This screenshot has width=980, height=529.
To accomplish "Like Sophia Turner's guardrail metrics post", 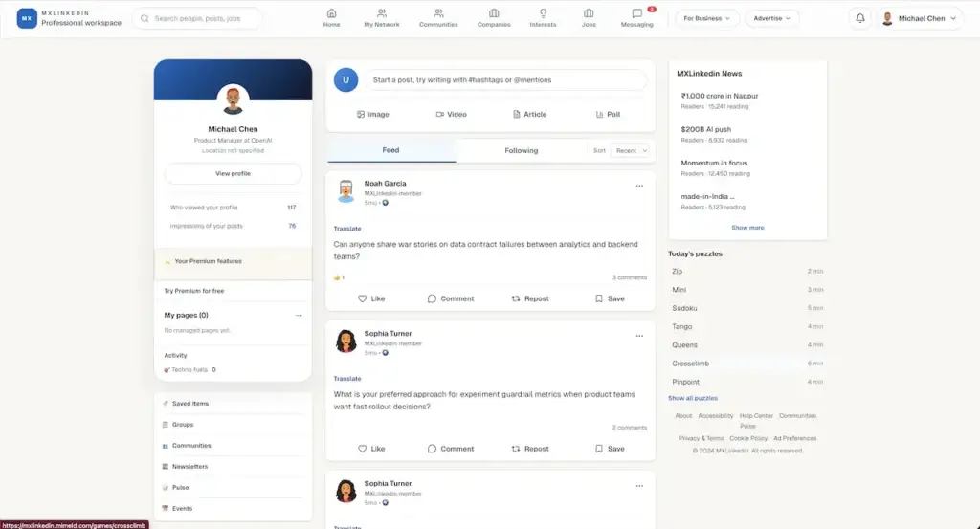I will click(371, 449).
